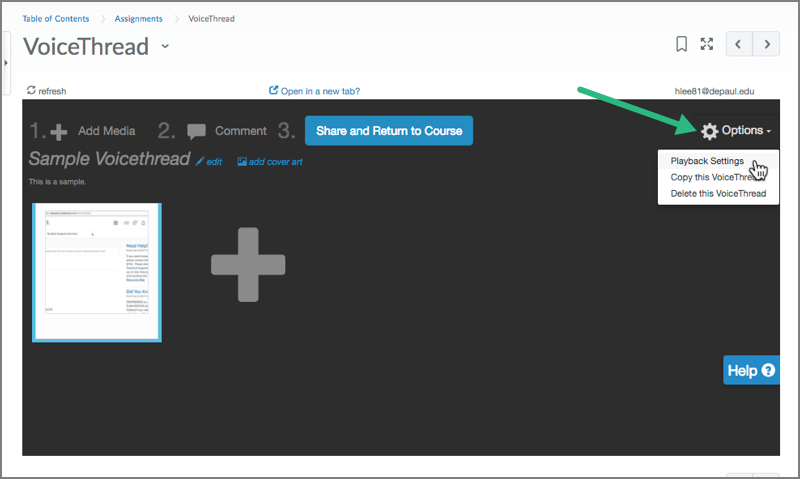Go to next content item arrow
Screen dimensions: 800x479
[766, 44]
